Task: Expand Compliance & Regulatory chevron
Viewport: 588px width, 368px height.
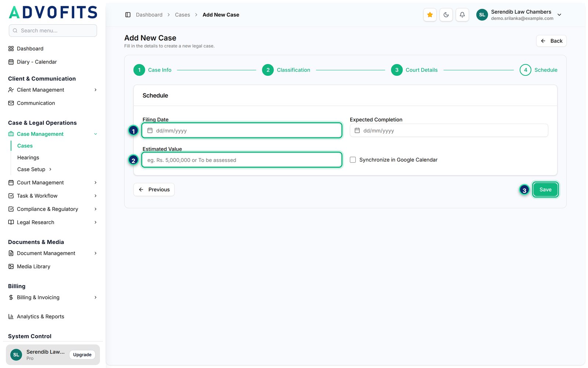Action: (x=96, y=209)
